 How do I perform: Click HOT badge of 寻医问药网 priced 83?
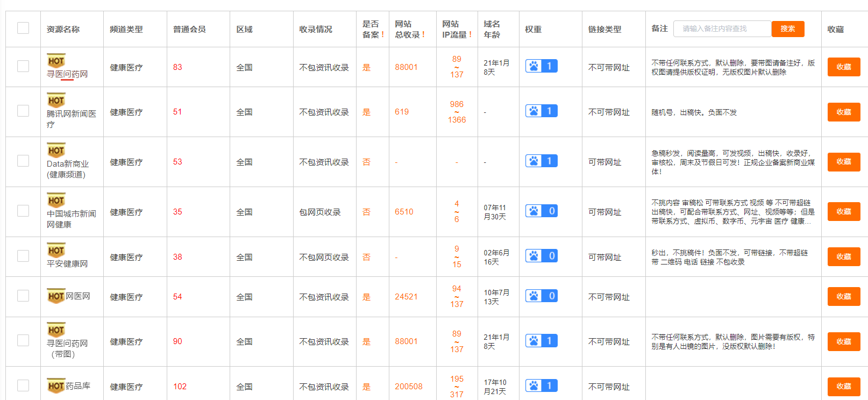pyautogui.click(x=56, y=61)
